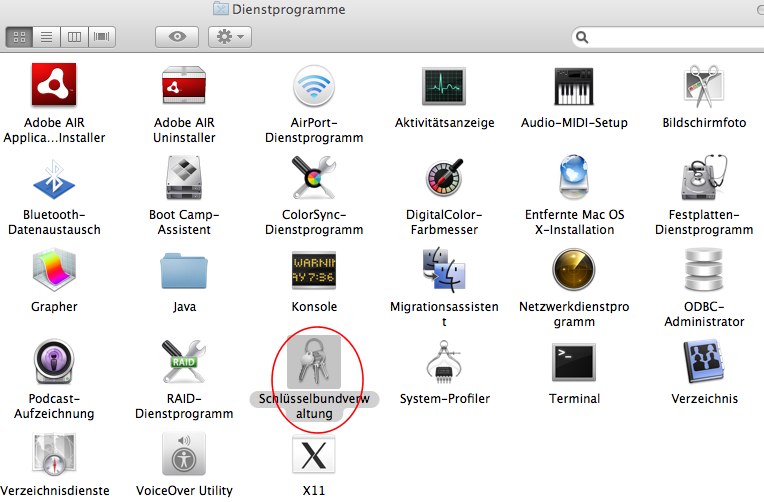Switch to icon view mode

19,37
